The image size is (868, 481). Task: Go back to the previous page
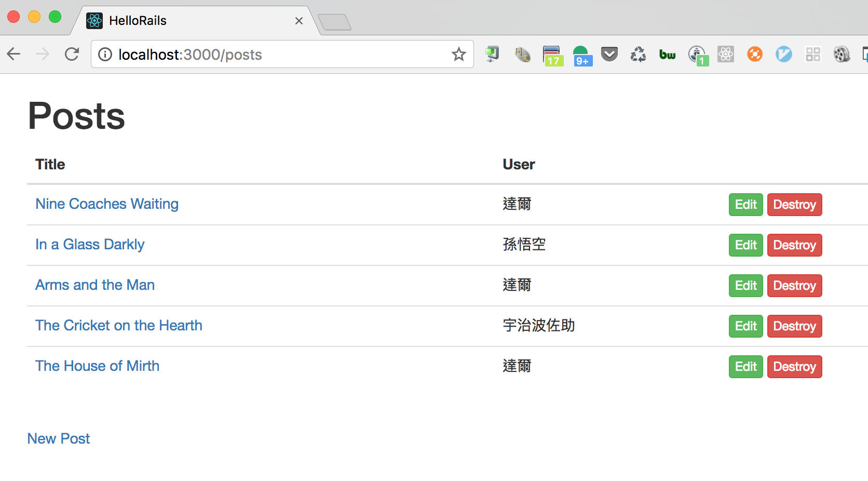(14, 54)
